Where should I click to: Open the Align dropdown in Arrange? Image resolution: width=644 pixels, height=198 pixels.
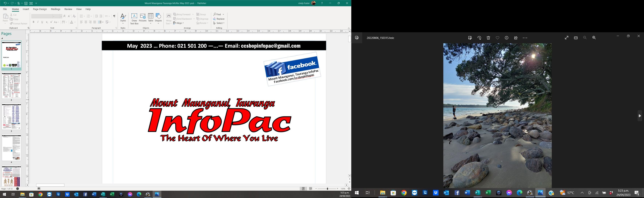click(179, 23)
